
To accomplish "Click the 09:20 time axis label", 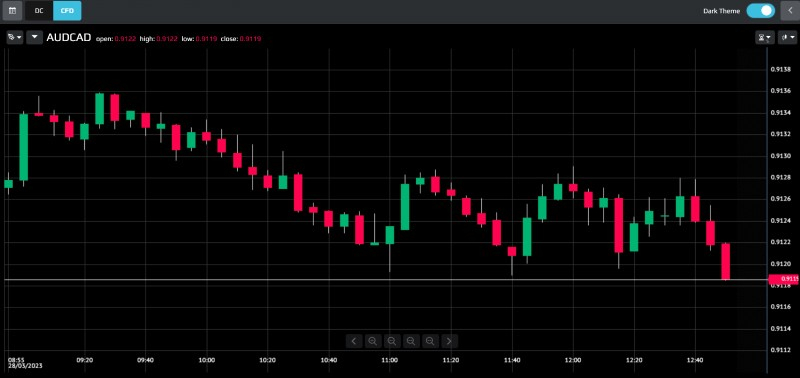I will tap(85, 360).
